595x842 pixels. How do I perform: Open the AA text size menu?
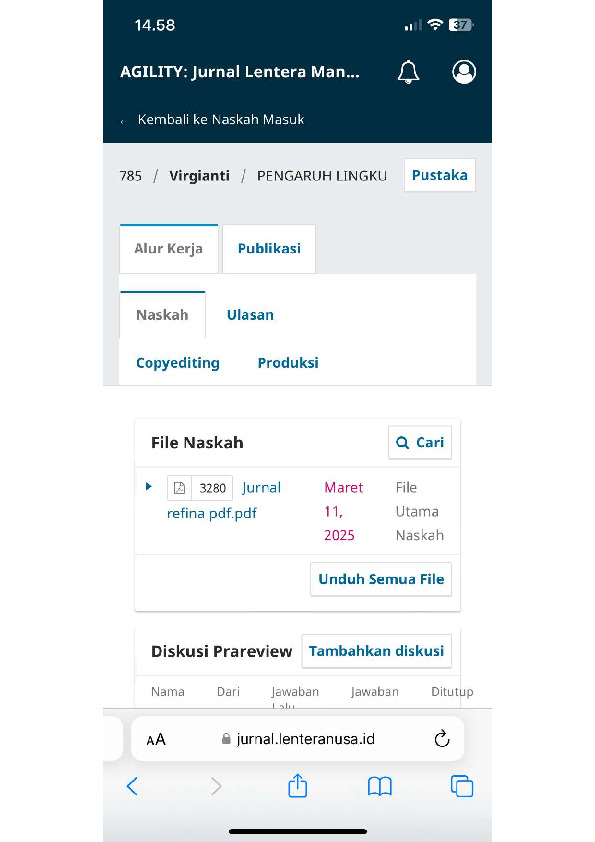156,739
